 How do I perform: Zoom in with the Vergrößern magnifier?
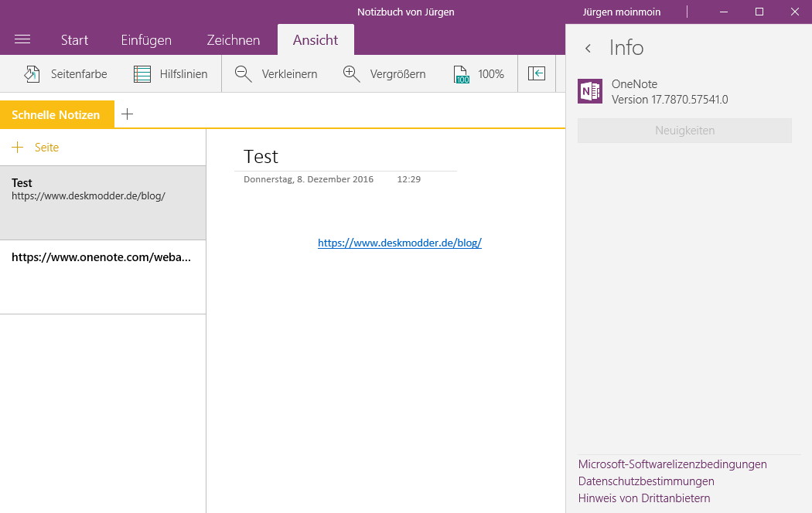pyautogui.click(x=384, y=74)
